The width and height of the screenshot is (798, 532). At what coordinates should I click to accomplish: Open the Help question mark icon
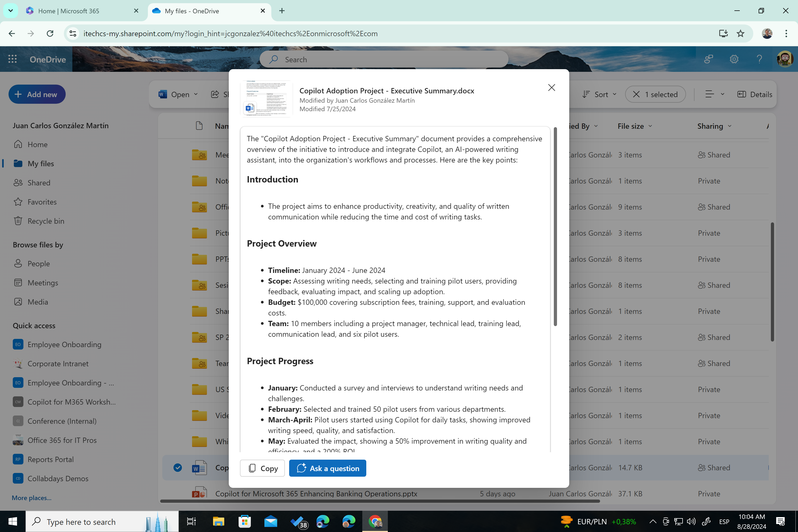pyautogui.click(x=760, y=59)
